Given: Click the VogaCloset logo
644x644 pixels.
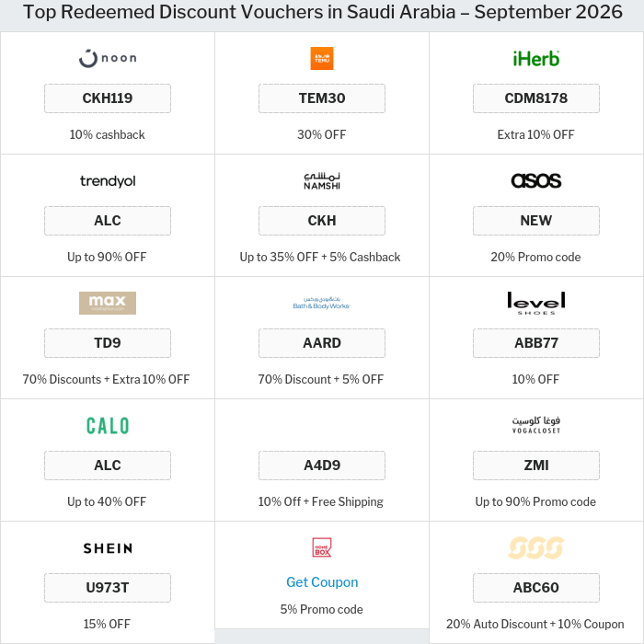Looking at the screenshot, I should click(536, 425).
